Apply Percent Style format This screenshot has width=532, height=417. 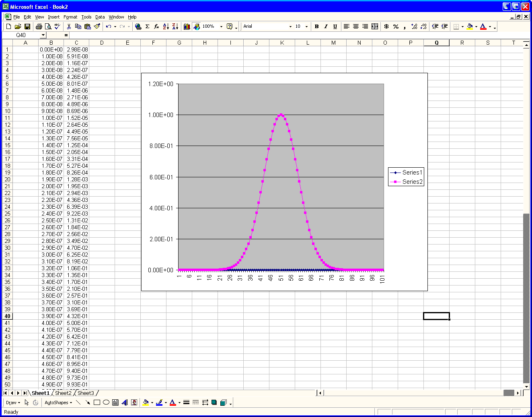point(396,27)
